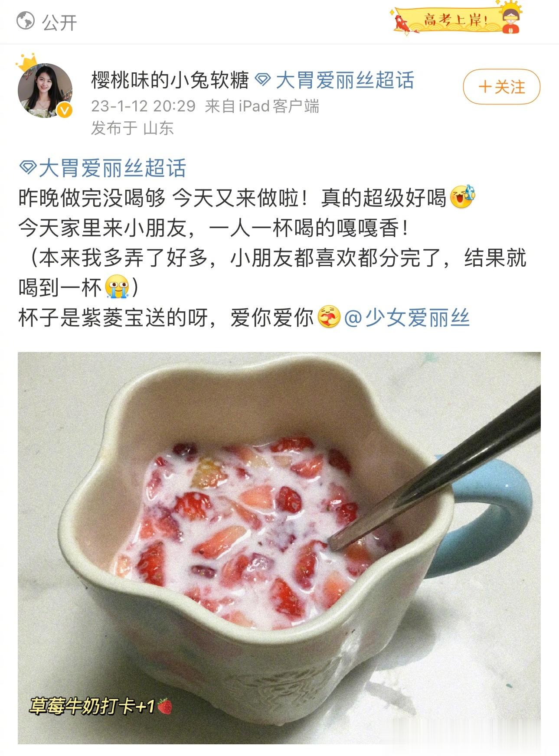Tap the diamond icon beside the username
The image size is (559, 756).
click(x=263, y=80)
